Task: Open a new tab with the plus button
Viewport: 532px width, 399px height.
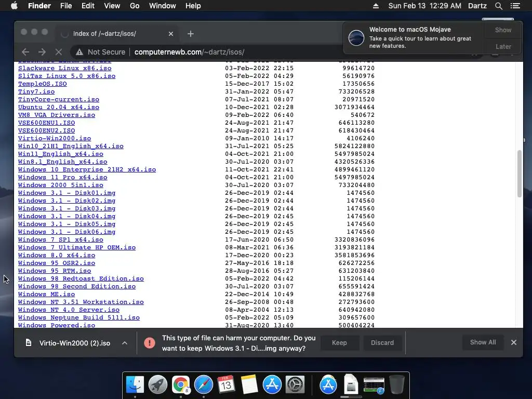Action: pyautogui.click(x=190, y=34)
